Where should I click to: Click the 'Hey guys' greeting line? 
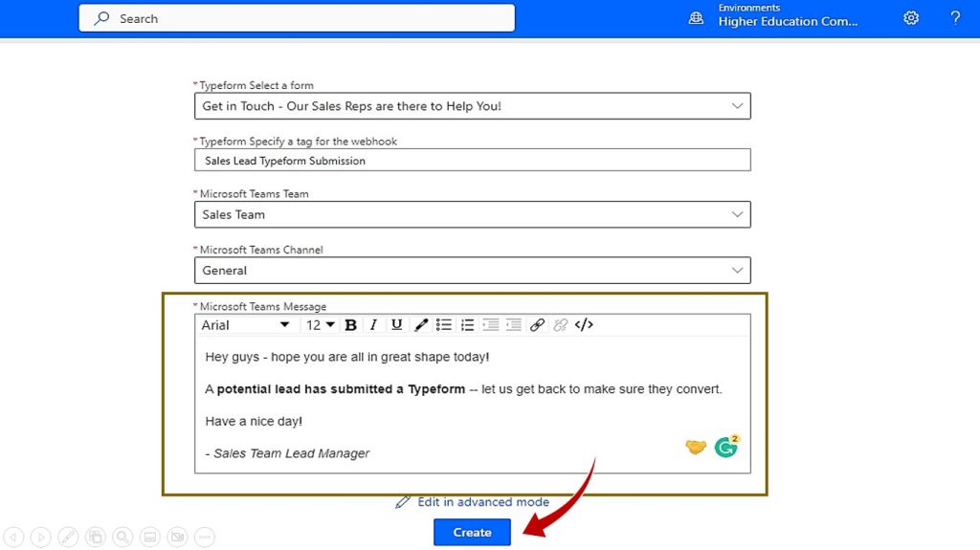347,357
